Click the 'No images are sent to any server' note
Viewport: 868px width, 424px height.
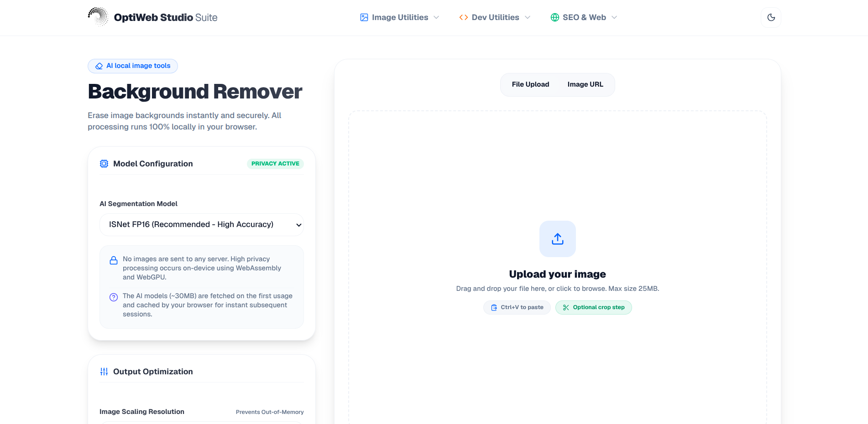[x=202, y=268]
